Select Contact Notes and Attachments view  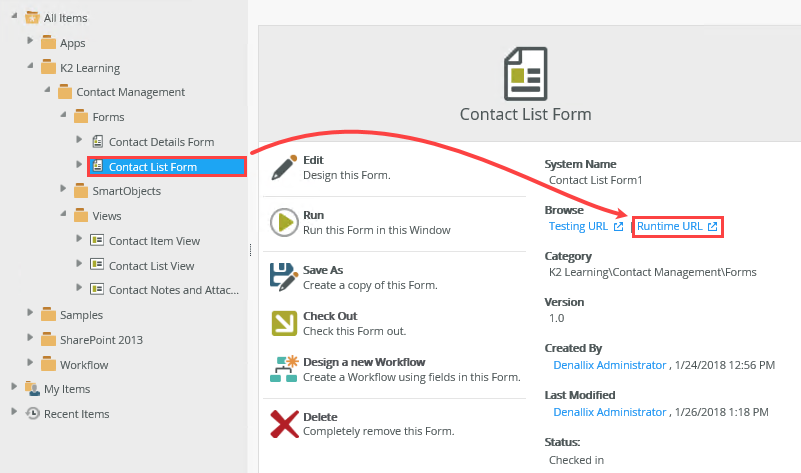[x=173, y=290]
